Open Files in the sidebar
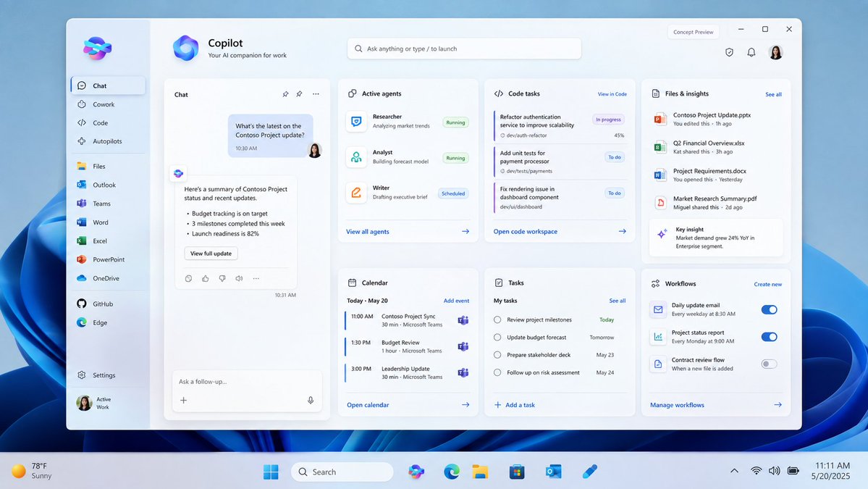Screen dimensions: 868x489 (x=108, y=166)
